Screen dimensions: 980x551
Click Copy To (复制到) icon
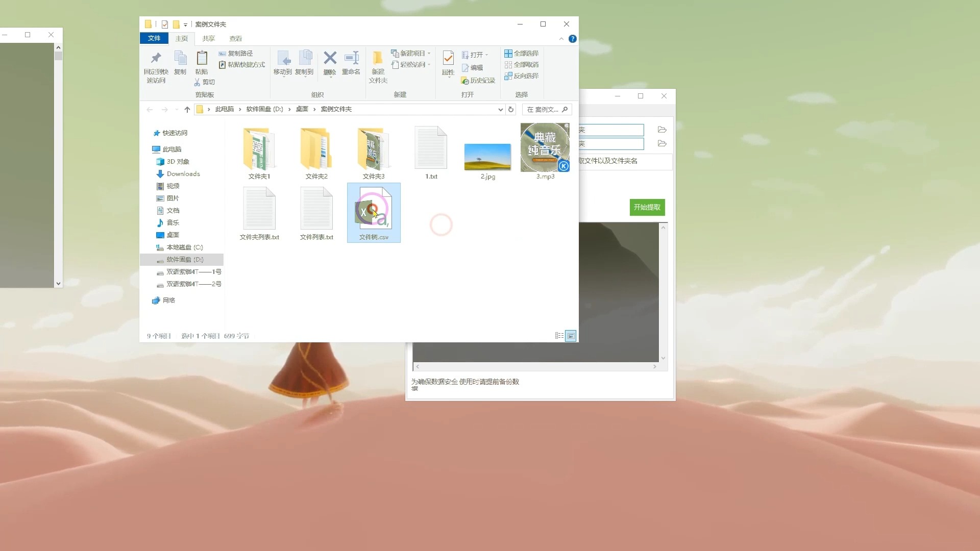click(305, 58)
